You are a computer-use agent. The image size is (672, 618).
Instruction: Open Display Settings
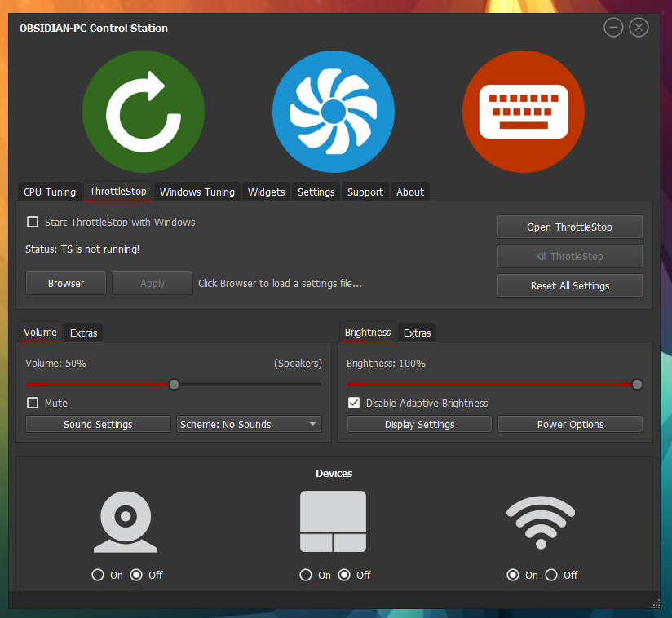[419, 424]
